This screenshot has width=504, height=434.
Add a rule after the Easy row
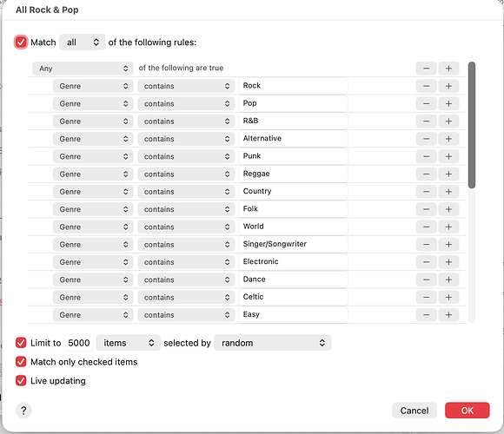click(448, 315)
